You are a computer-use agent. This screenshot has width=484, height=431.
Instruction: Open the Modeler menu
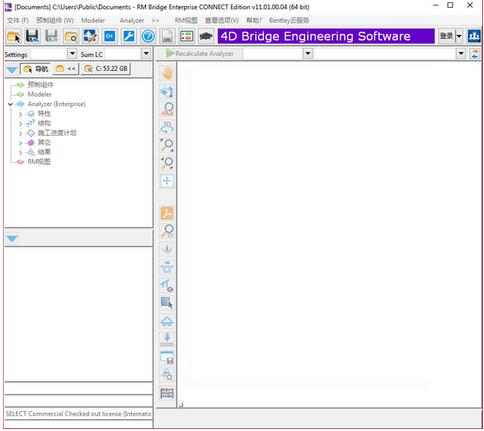(x=93, y=20)
